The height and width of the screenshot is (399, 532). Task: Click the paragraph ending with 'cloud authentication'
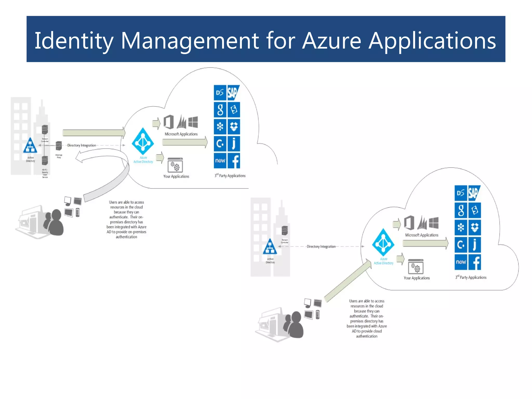click(x=367, y=318)
